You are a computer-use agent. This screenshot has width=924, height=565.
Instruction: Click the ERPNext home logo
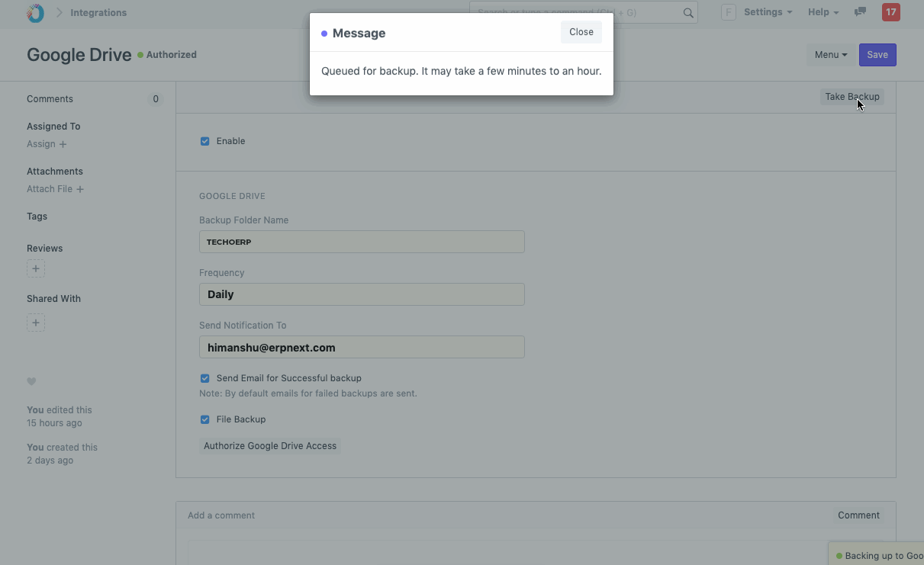click(36, 13)
